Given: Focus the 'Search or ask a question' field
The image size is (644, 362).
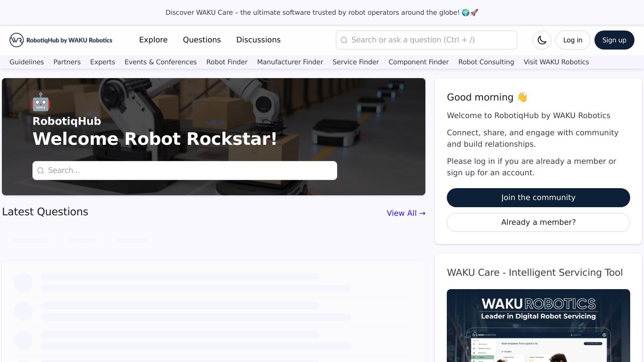Looking at the screenshot, I should [x=426, y=40].
